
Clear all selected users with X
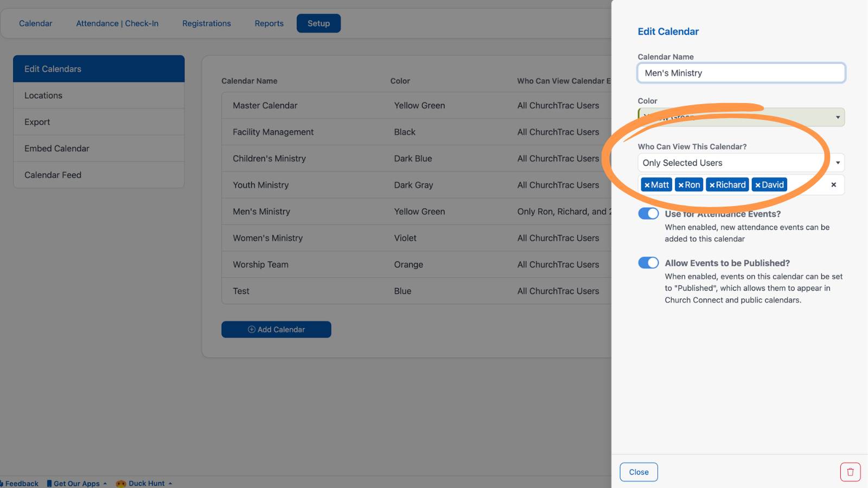point(834,185)
